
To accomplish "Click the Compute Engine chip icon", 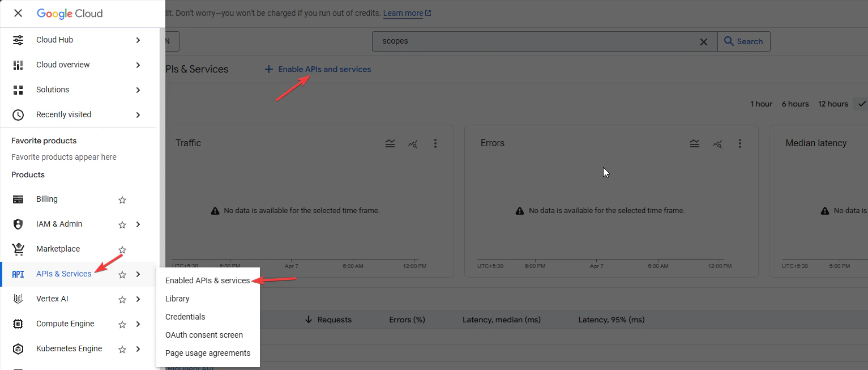I will (18, 324).
